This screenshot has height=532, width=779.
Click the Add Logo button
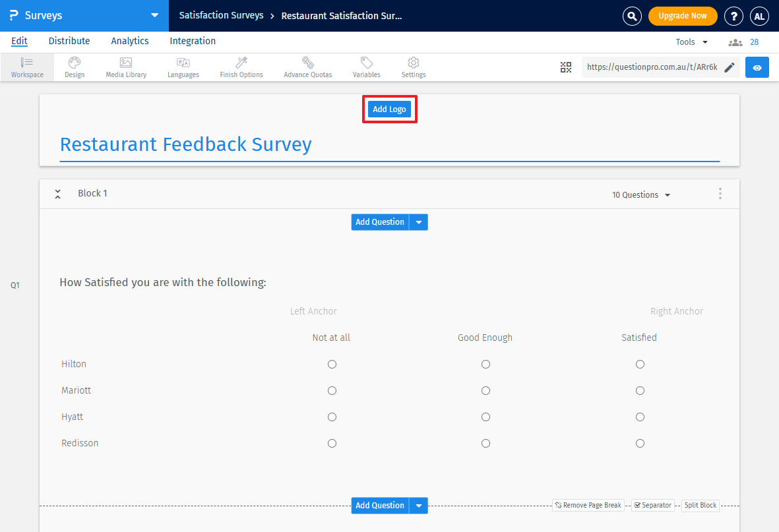coord(389,109)
